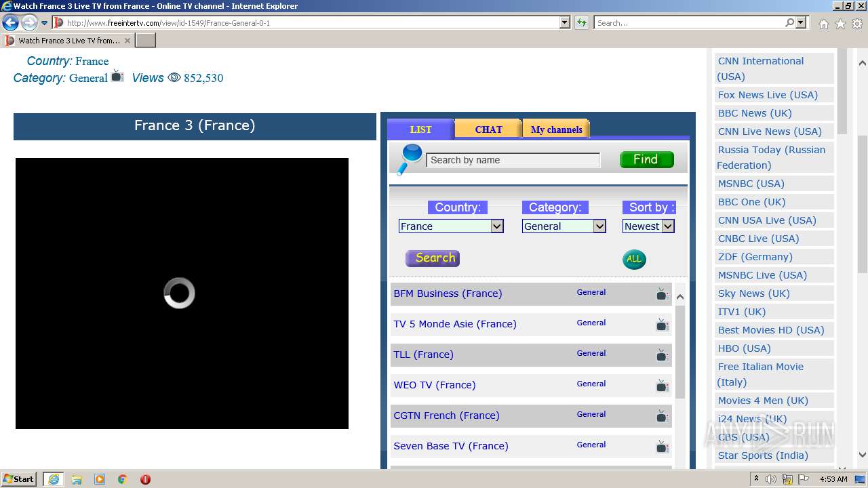Open the recent pages dropdown arrow
The image size is (868, 488).
pyautogui.click(x=44, y=22)
